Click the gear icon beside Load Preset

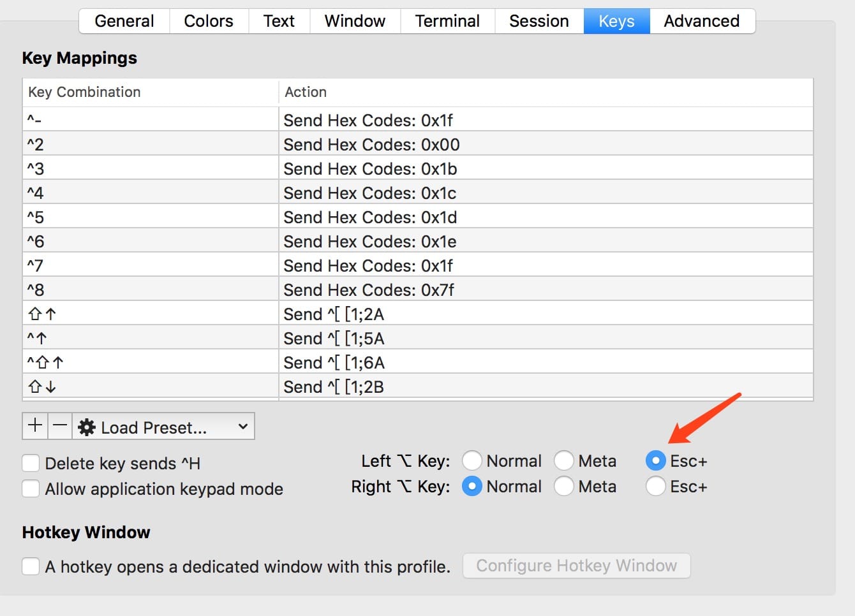pos(87,427)
